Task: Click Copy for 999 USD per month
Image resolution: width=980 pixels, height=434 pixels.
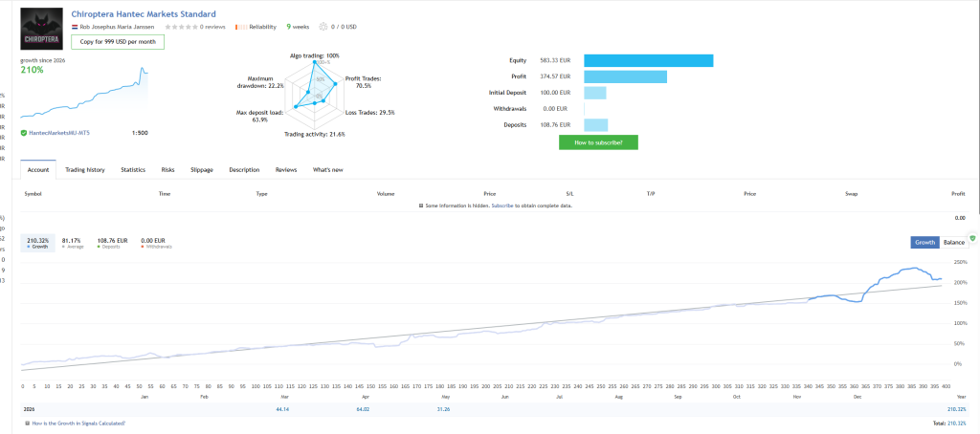Action: pyautogui.click(x=118, y=42)
